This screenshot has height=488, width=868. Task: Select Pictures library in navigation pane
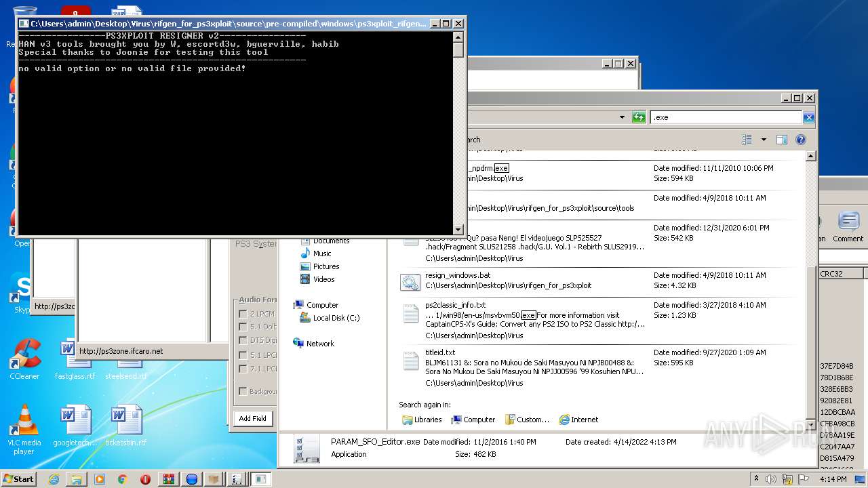coord(319,266)
